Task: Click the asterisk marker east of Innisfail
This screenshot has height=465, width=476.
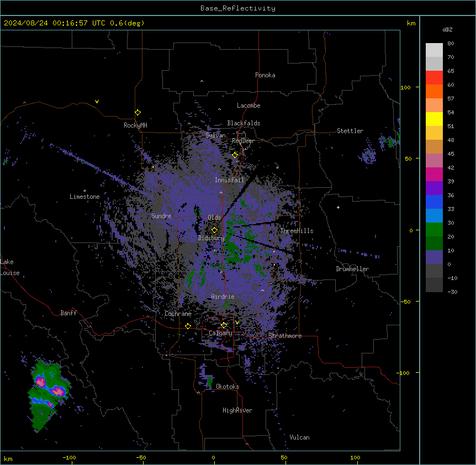Action: point(277,167)
